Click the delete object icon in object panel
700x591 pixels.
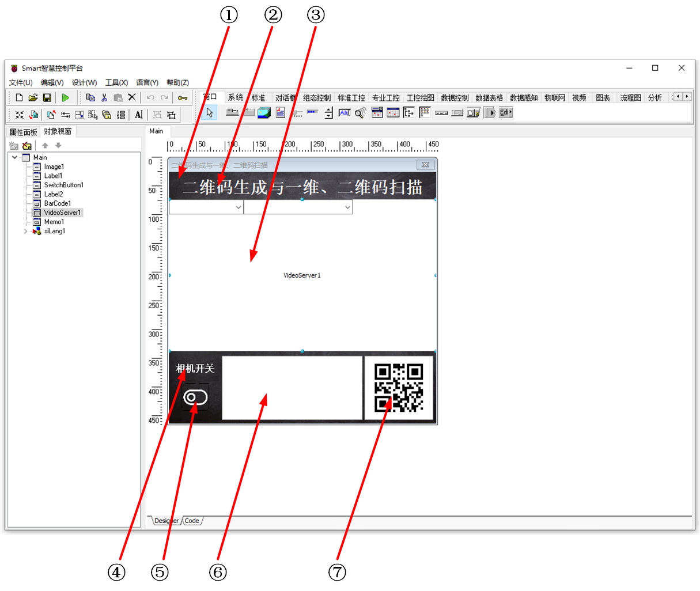click(27, 146)
